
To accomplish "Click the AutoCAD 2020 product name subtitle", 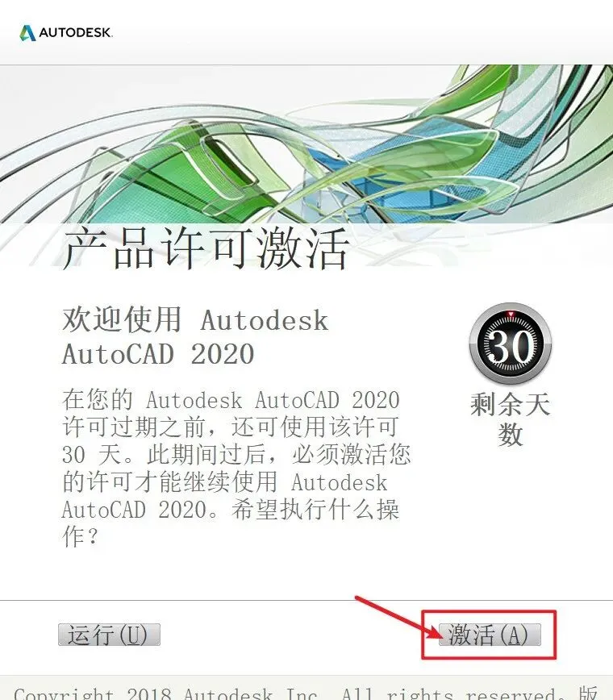I will coord(158,354).
